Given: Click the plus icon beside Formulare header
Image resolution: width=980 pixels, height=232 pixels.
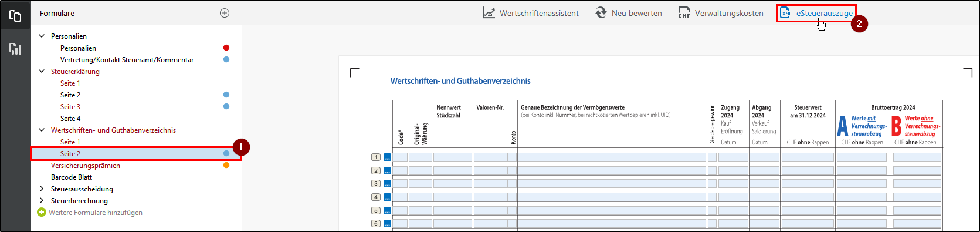Looking at the screenshot, I should [225, 13].
